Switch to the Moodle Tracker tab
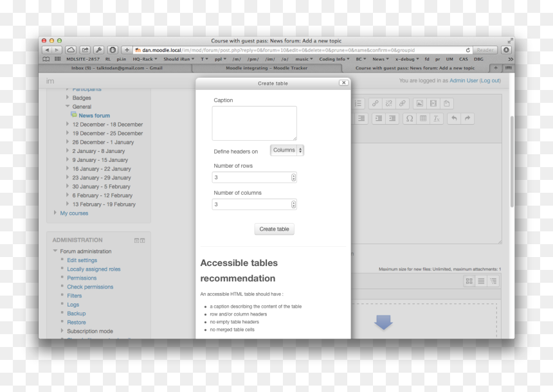This screenshot has height=392, width=553. [x=266, y=68]
